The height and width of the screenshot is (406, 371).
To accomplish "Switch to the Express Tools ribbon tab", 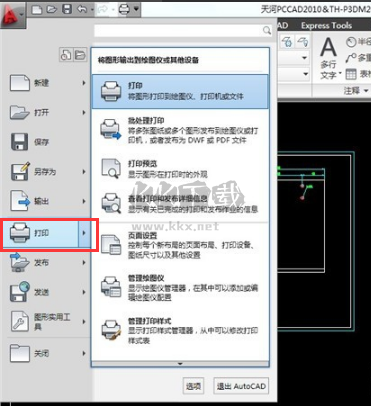I will coord(326,26).
